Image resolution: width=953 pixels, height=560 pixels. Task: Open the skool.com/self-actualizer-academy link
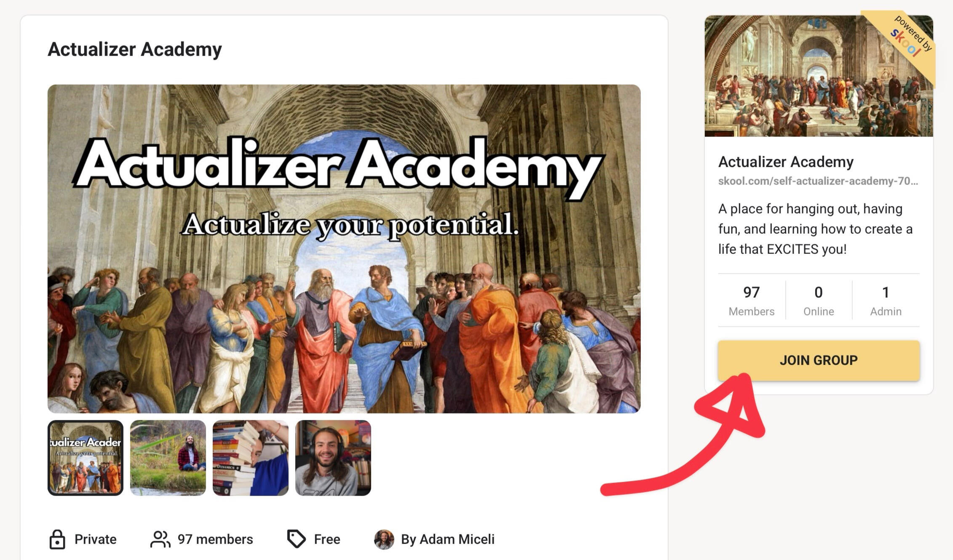pyautogui.click(x=818, y=181)
